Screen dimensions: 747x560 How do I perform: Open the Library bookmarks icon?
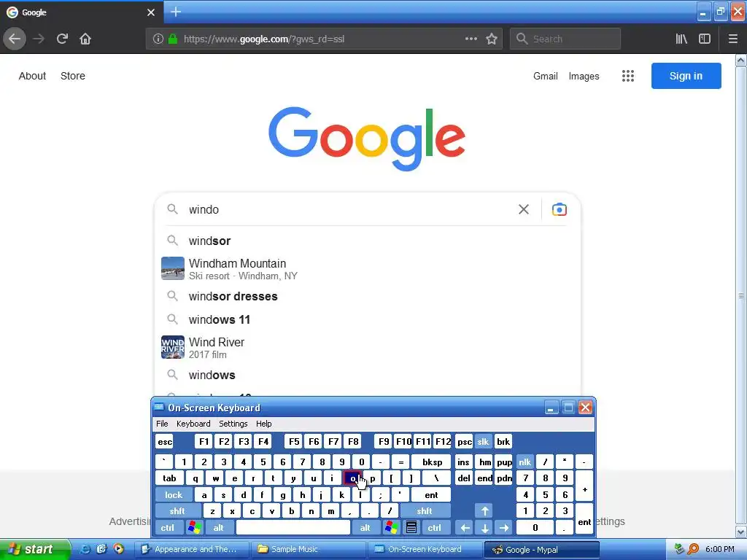coord(681,39)
